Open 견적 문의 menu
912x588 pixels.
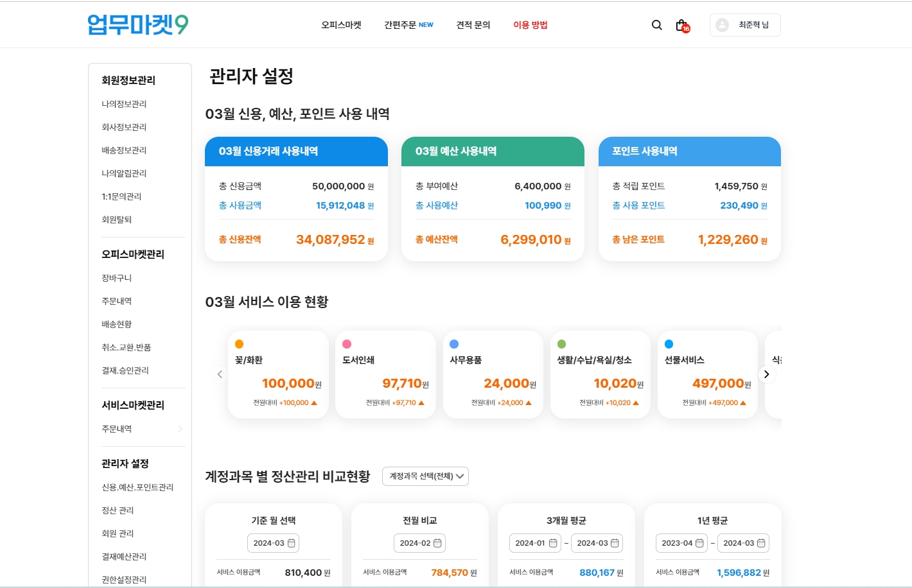(473, 25)
